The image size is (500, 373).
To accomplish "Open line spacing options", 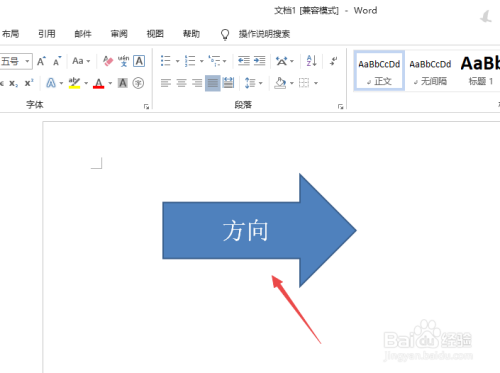I will [250, 83].
